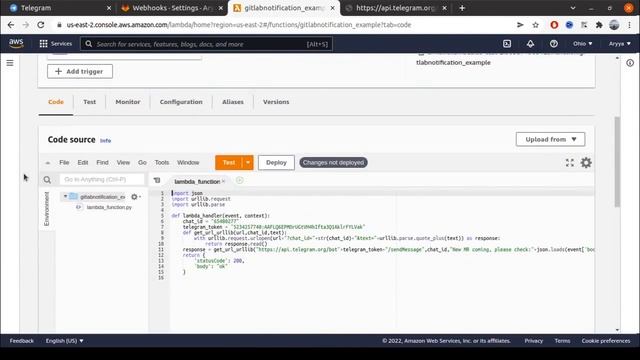The image size is (640, 360).
Task: Switch to the Monitor tab
Action: tap(128, 102)
